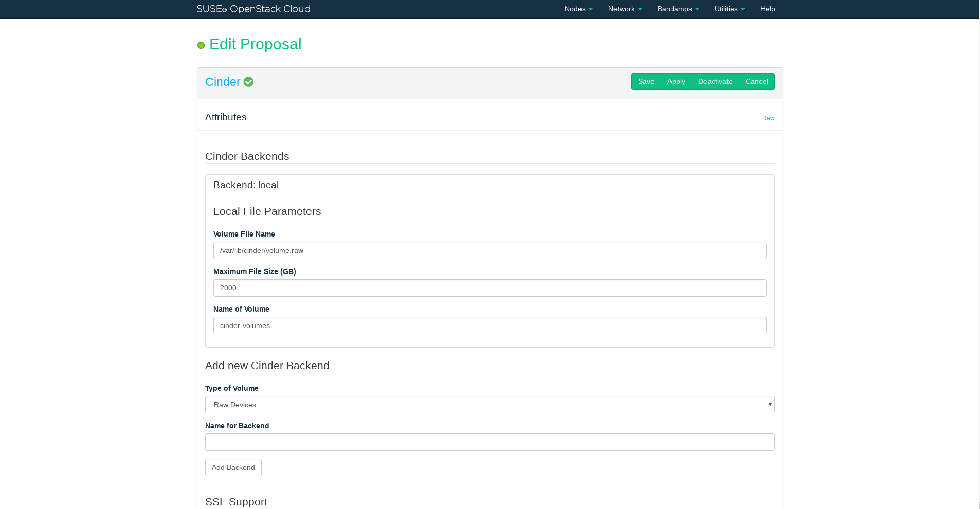Viewport: 980px width, 509px height.
Task: Open the Type of Volume dropdown
Action: 489,405
